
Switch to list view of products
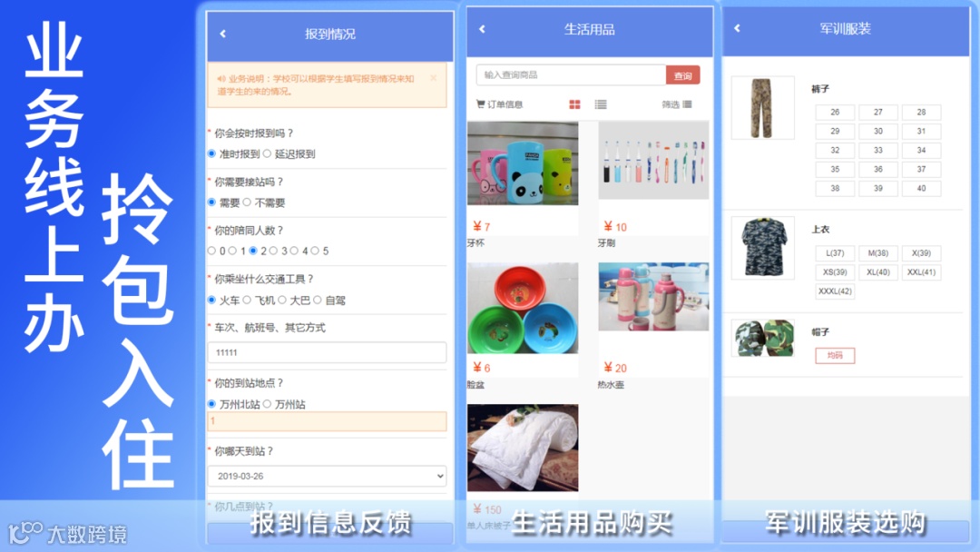point(601,104)
